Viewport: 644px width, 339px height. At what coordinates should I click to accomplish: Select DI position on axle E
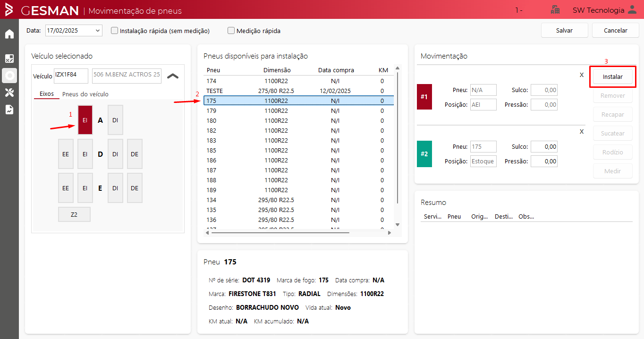115,188
